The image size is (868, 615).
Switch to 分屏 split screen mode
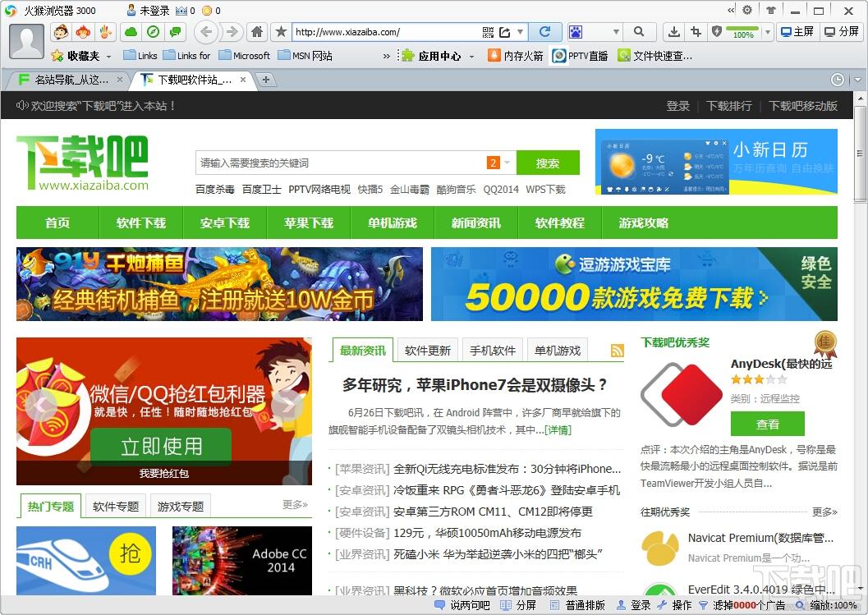pos(841,32)
